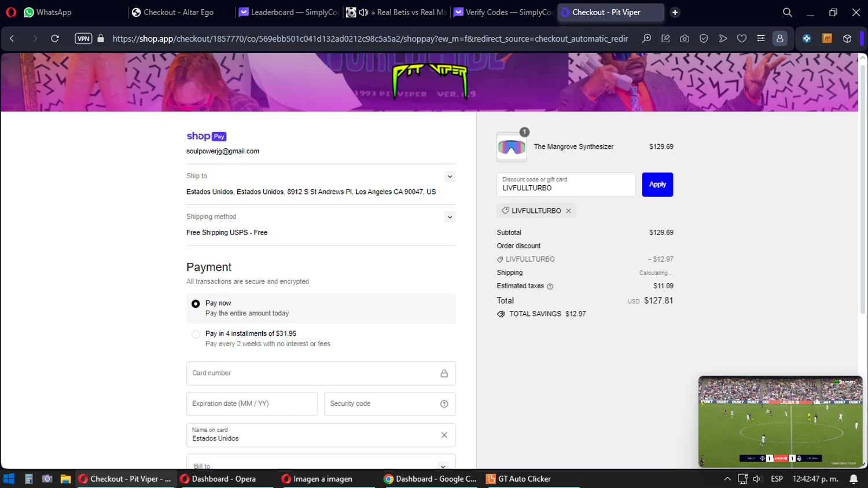Screen dimensions: 868x488
Task: Select the Checkout - Pit Viper tab
Action: [x=610, y=12]
